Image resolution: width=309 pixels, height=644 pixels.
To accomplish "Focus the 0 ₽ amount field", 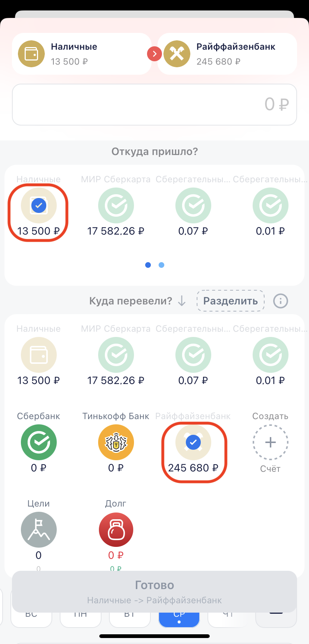I will [x=154, y=105].
